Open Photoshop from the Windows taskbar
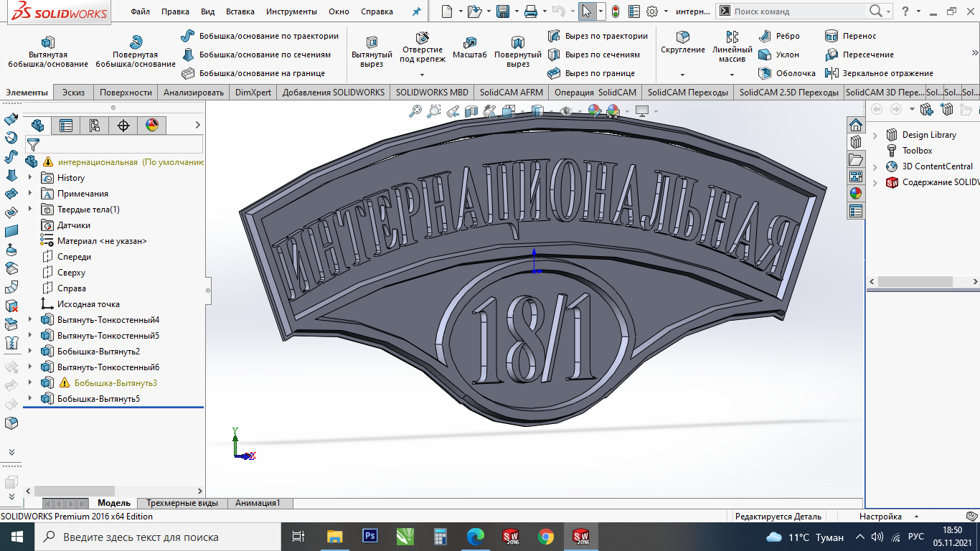Viewport: 980px width, 551px height. point(371,536)
